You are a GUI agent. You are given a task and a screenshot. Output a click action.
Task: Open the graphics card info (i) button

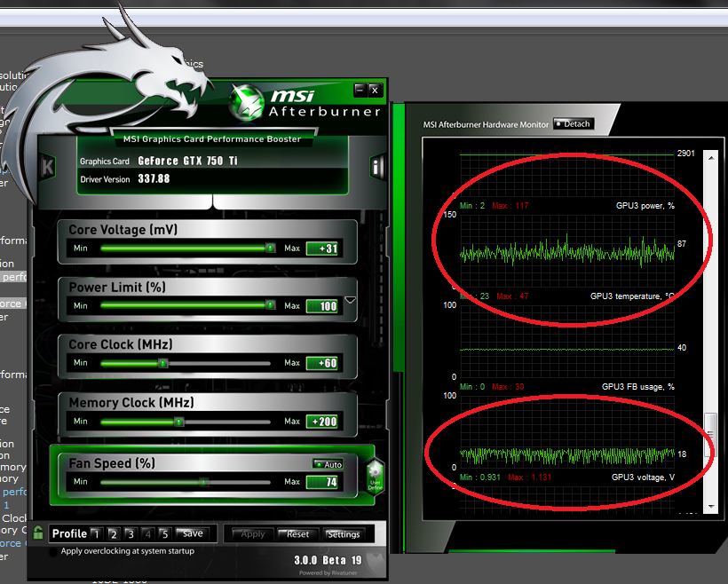(x=377, y=166)
